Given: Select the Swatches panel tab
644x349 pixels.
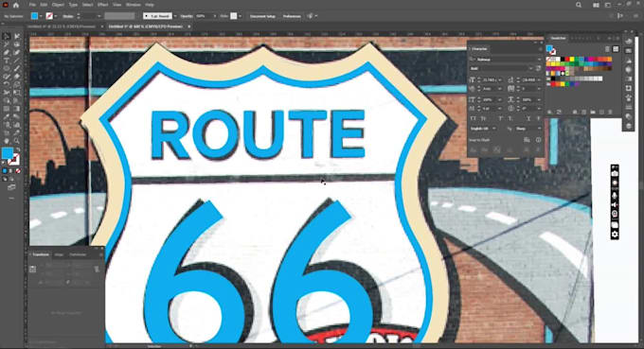Looking at the screenshot, I should 558,38.
